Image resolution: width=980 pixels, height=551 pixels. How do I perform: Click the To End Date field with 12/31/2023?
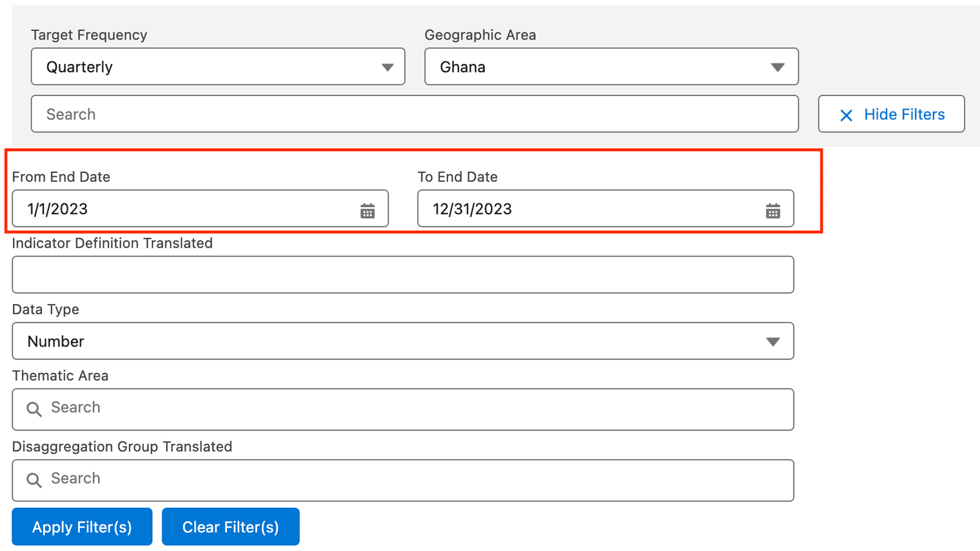pyautogui.click(x=605, y=208)
